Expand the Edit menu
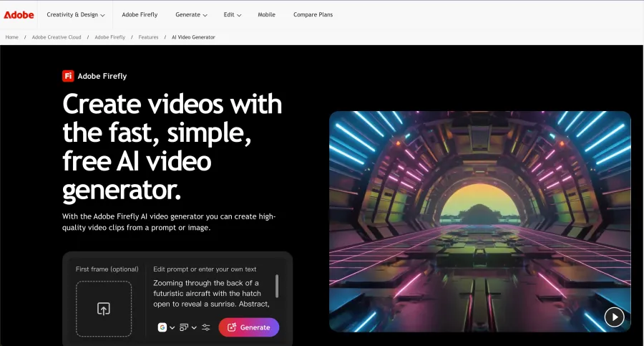The width and height of the screenshot is (644, 346). (232, 15)
